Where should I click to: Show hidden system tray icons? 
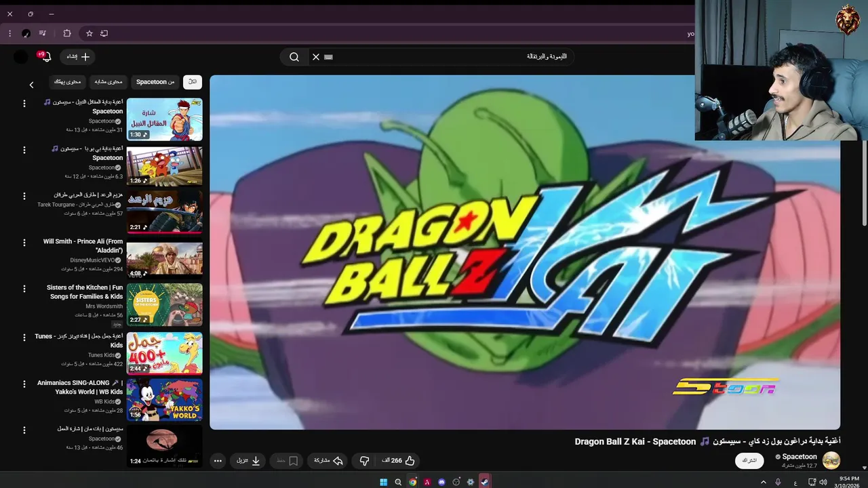point(763,482)
